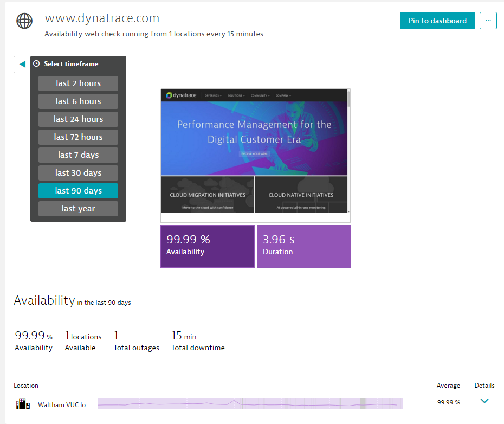This screenshot has height=424, width=504.
Task: Click the www.dynatrace.com title
Action: [102, 18]
